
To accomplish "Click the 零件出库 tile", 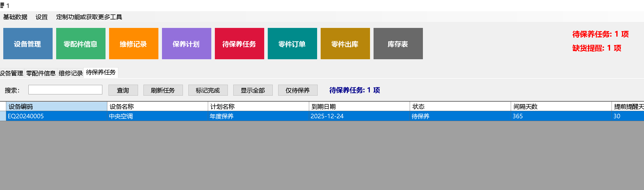I will [x=345, y=44].
